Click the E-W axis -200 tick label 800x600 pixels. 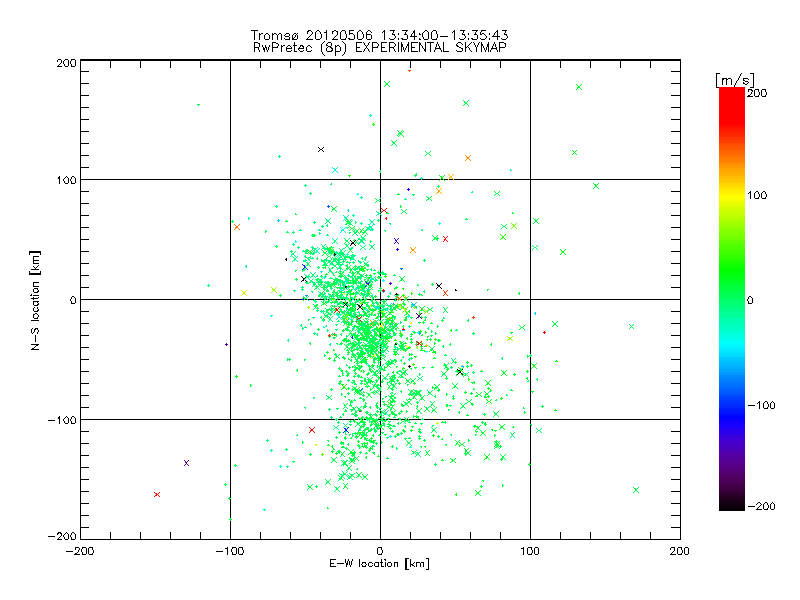[80, 551]
